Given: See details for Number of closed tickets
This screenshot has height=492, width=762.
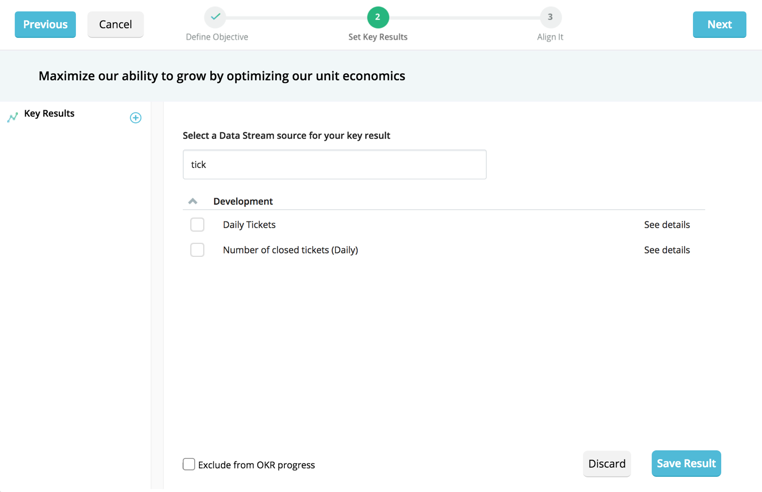Looking at the screenshot, I should click(667, 250).
